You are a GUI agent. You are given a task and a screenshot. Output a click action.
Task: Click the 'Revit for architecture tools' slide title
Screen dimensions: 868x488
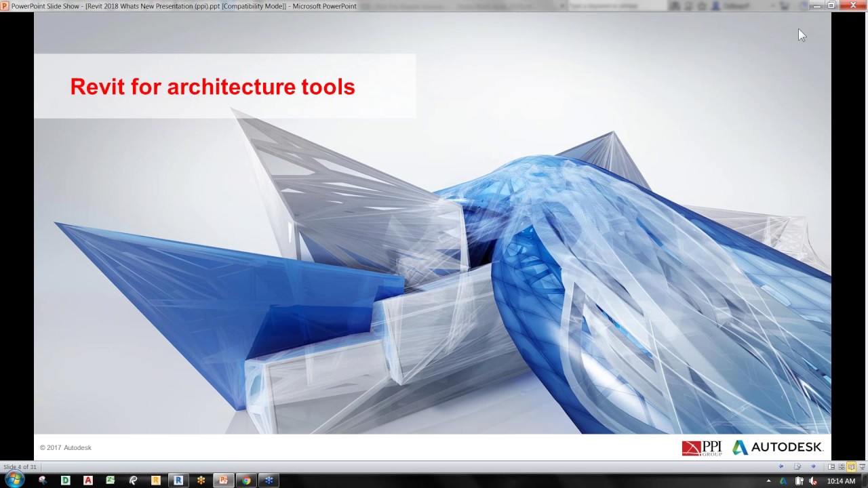[x=212, y=87]
